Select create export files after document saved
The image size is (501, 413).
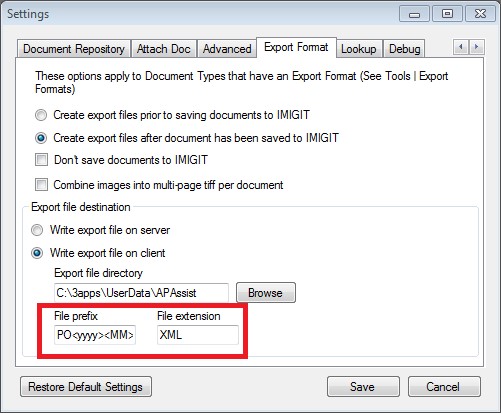click(x=41, y=138)
